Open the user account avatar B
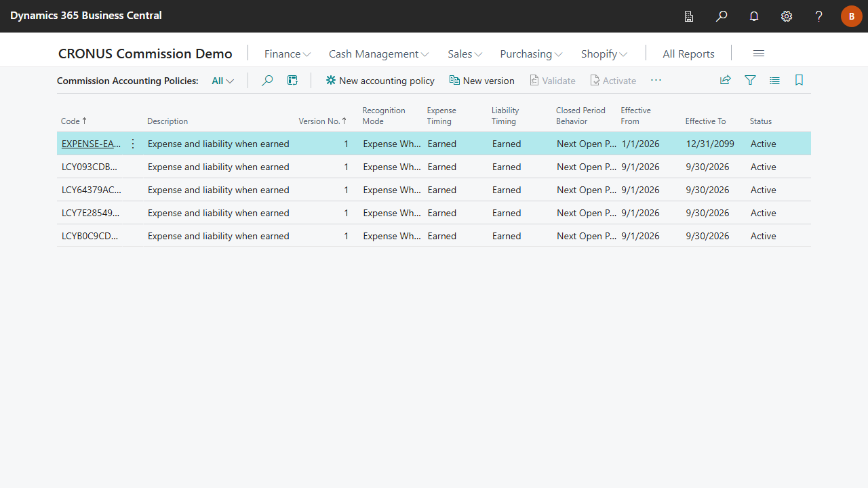868x488 pixels. (x=852, y=16)
